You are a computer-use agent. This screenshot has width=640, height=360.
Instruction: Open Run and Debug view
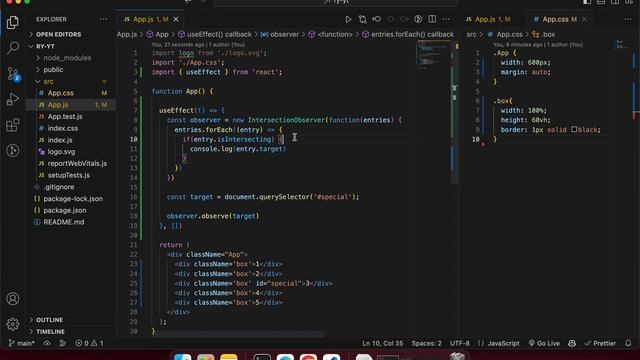[13, 99]
